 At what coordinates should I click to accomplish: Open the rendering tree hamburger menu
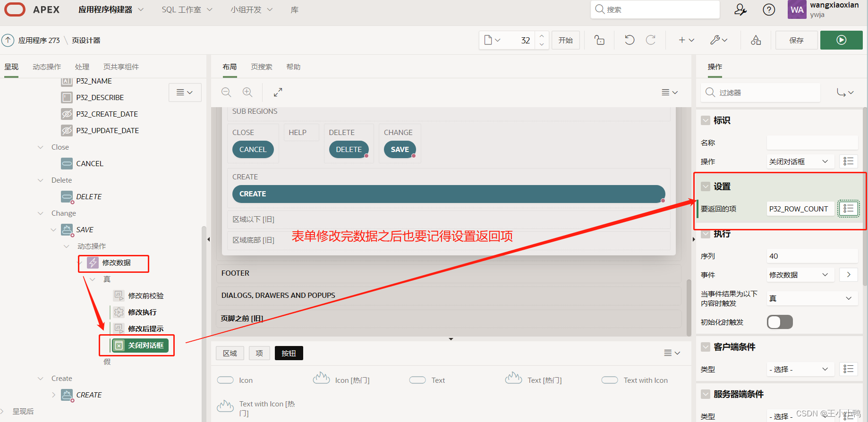[x=185, y=93]
